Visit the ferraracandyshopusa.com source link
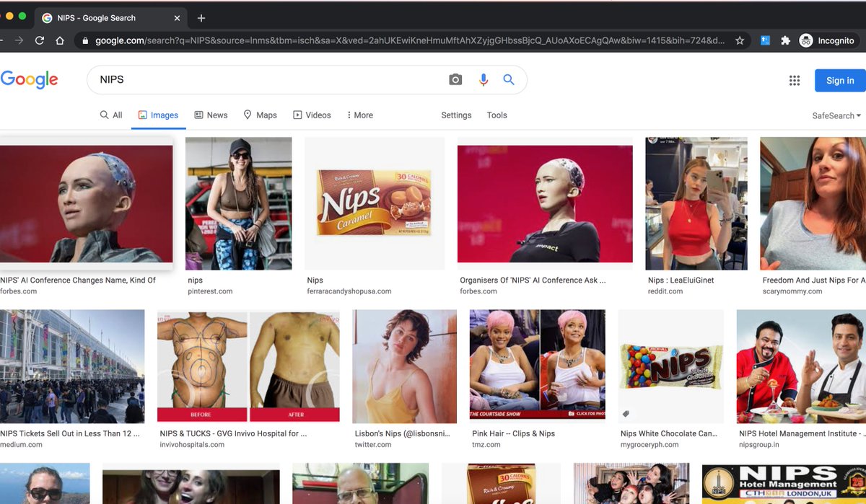Screen dimensions: 866x504 click(349, 291)
